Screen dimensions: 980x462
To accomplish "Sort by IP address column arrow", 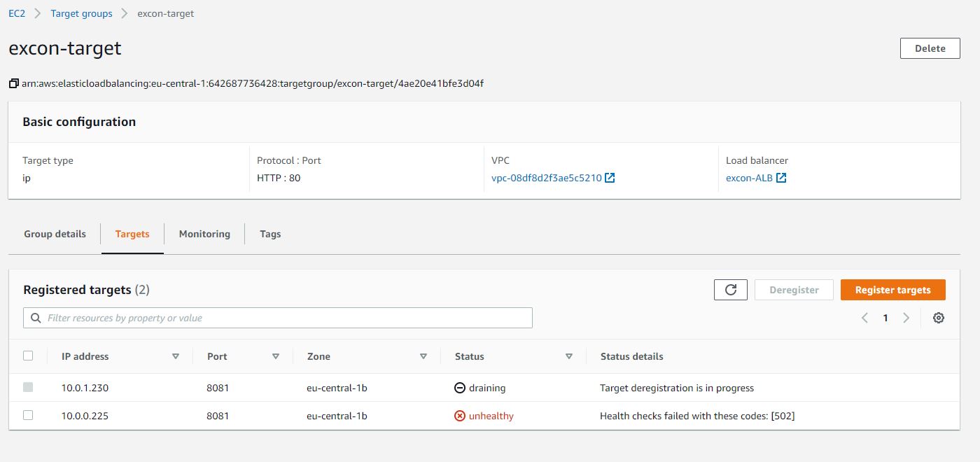I will (176, 356).
